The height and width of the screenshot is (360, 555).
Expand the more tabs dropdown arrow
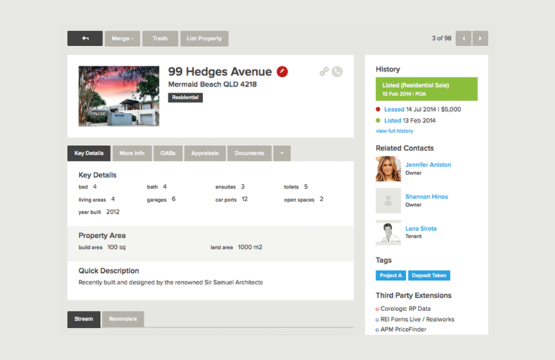click(x=282, y=153)
